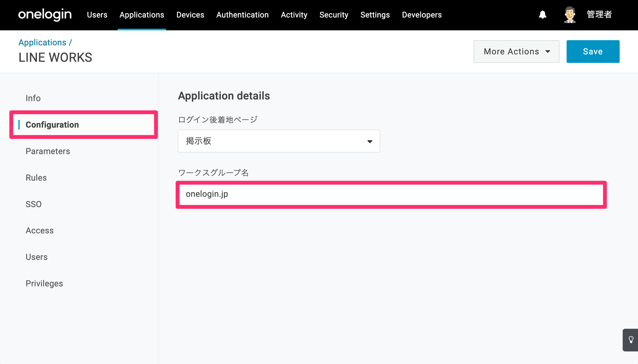Open the Settings top menu
Viewport: 638px width, 364px height.
[x=375, y=15]
